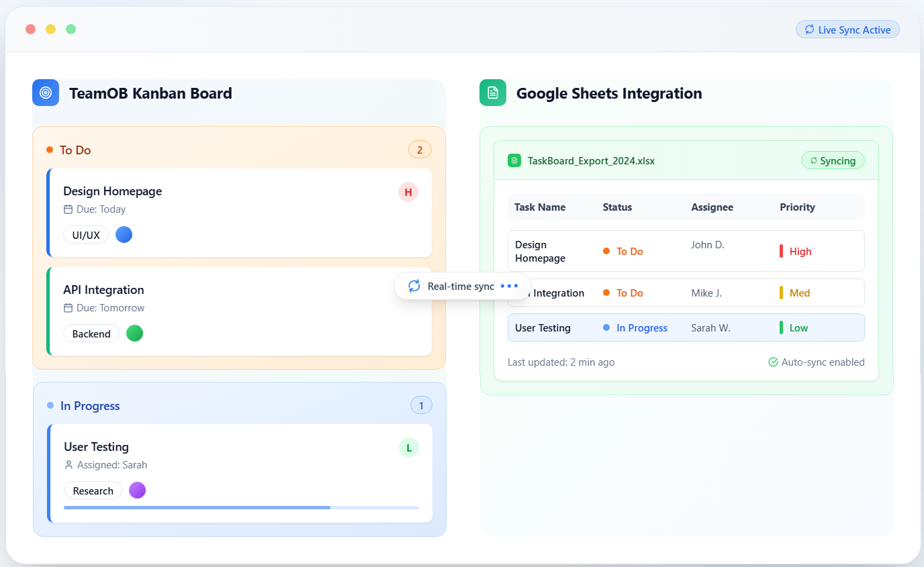Click the Google Sheets document icon
This screenshot has height=567, width=924.
(493, 93)
